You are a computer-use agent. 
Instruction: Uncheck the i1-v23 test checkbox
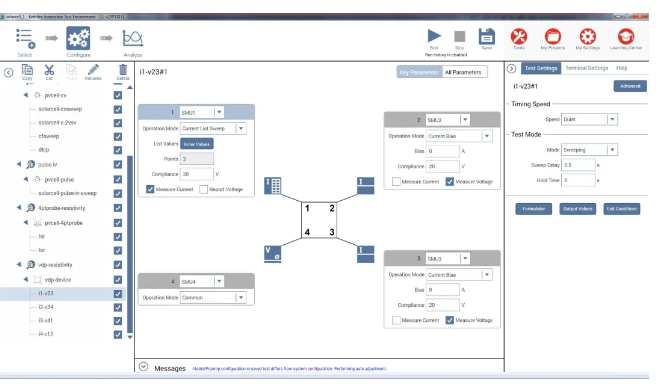coord(118,294)
